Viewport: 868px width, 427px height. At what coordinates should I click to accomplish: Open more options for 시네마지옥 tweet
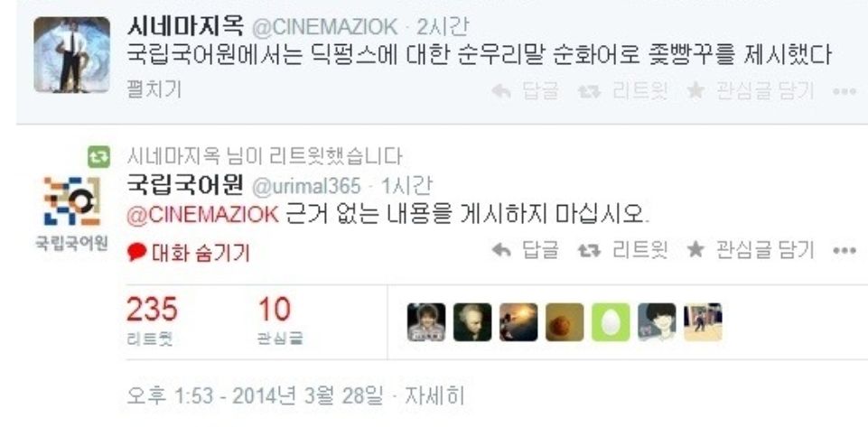coord(845,91)
